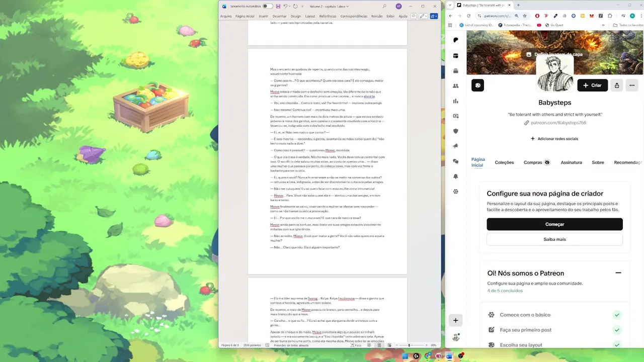Open the three-dot more options on Patreon
The width and height of the screenshot is (644, 362).
point(632,85)
